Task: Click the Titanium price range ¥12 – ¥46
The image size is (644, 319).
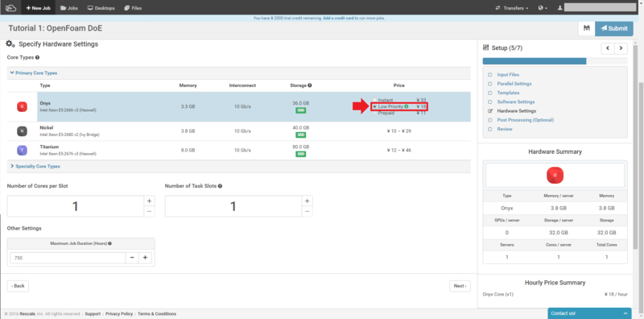Action: 398,151
